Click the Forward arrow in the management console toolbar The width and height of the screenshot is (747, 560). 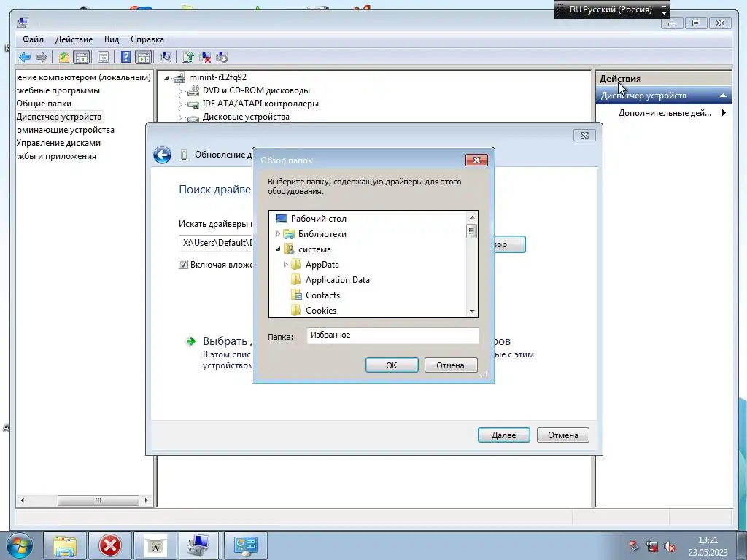pyautogui.click(x=42, y=58)
